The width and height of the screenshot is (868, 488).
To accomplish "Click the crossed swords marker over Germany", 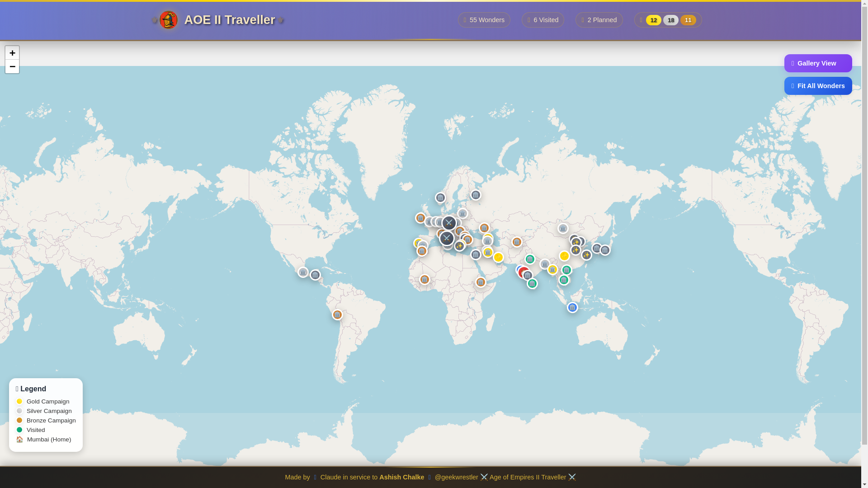I will 449,223.
